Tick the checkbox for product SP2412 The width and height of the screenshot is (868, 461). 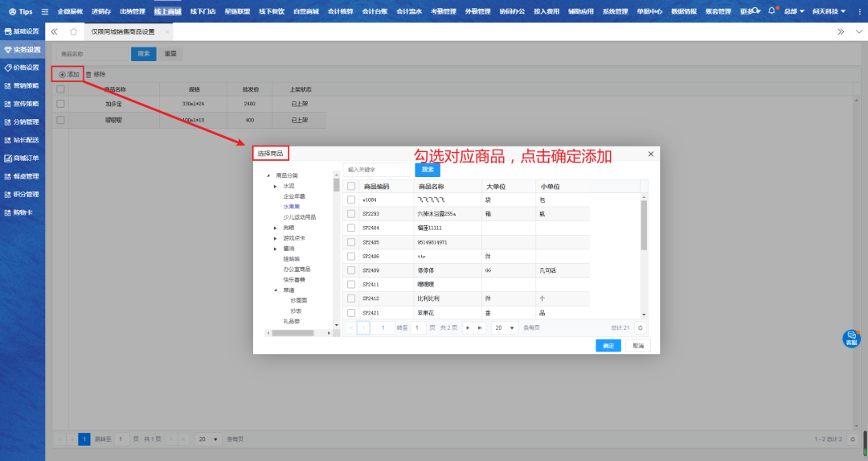(351, 298)
